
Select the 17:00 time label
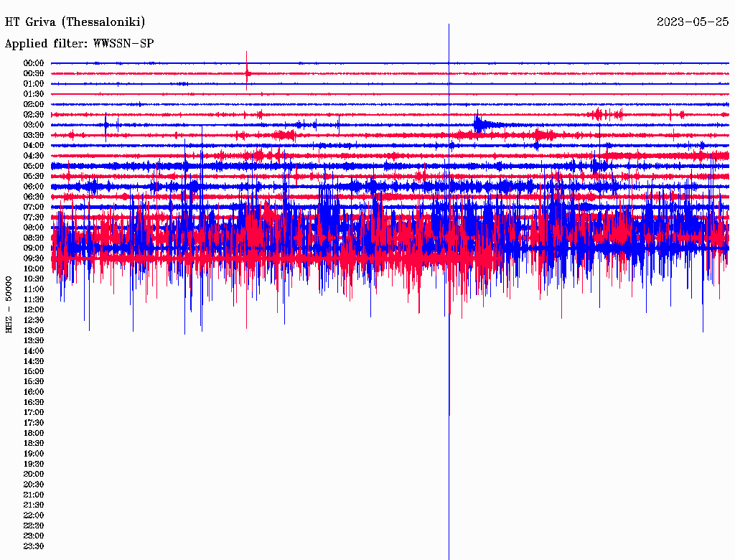[x=34, y=413]
